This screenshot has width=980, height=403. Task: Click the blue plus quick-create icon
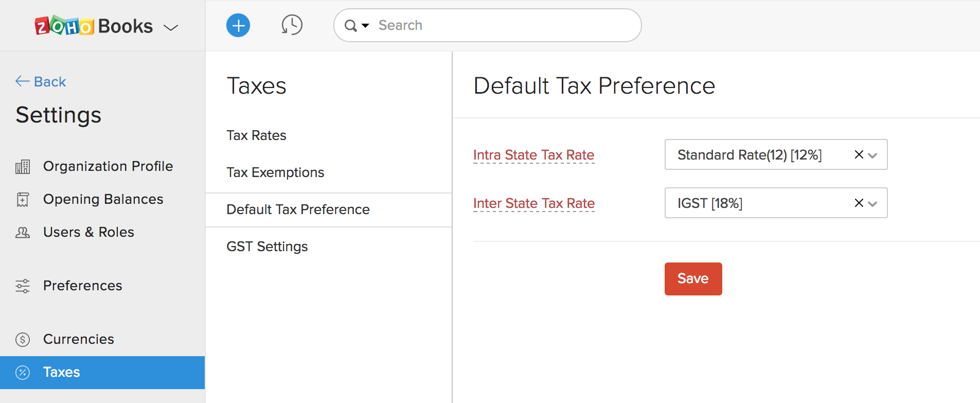[238, 25]
